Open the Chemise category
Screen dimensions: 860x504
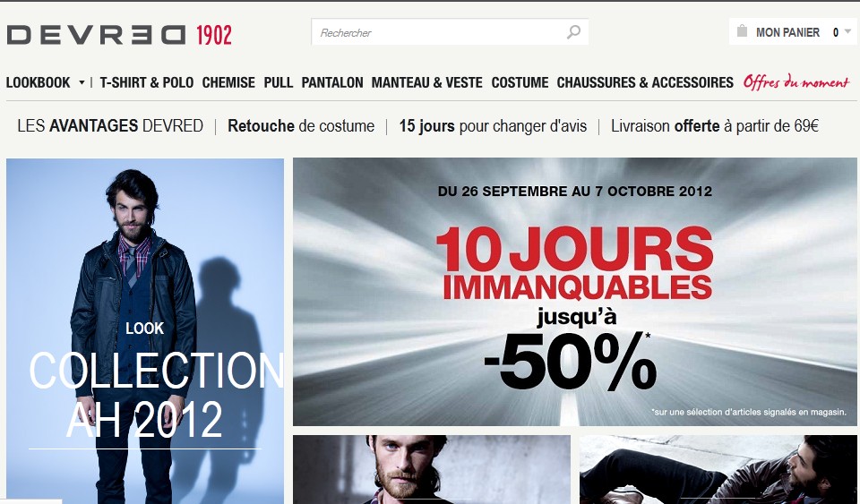pyautogui.click(x=228, y=82)
